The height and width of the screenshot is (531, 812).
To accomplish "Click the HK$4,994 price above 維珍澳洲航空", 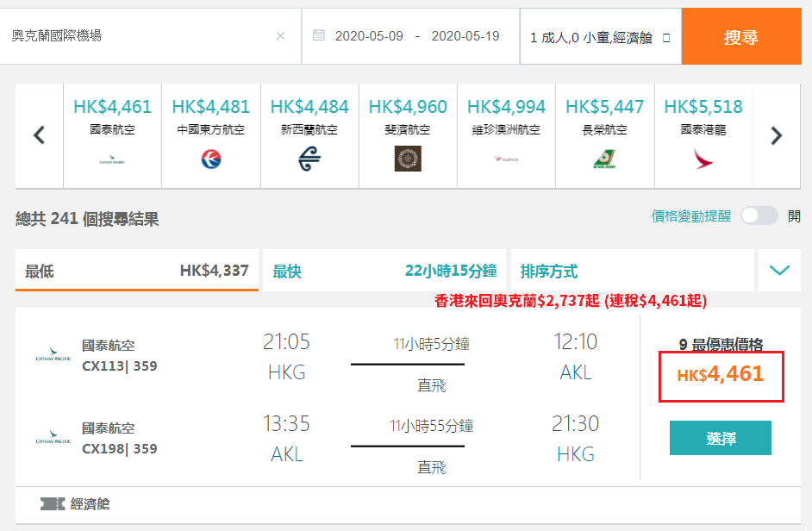I will pos(507,107).
